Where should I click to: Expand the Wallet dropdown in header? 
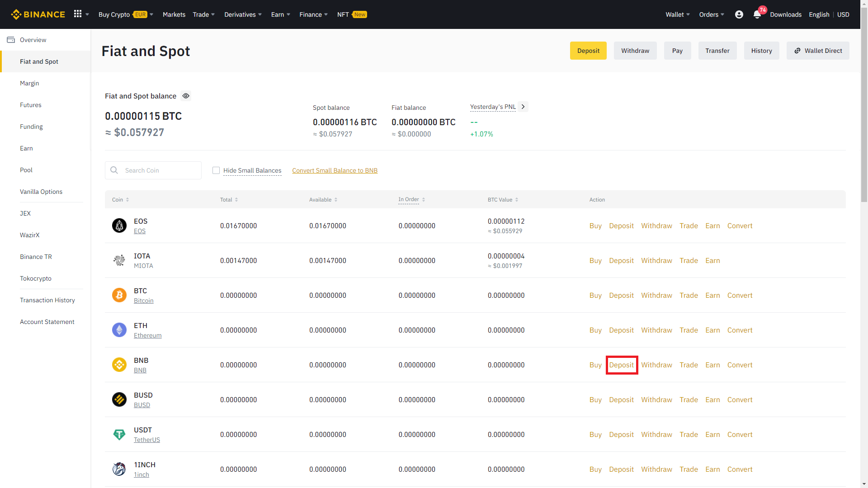[x=677, y=14]
